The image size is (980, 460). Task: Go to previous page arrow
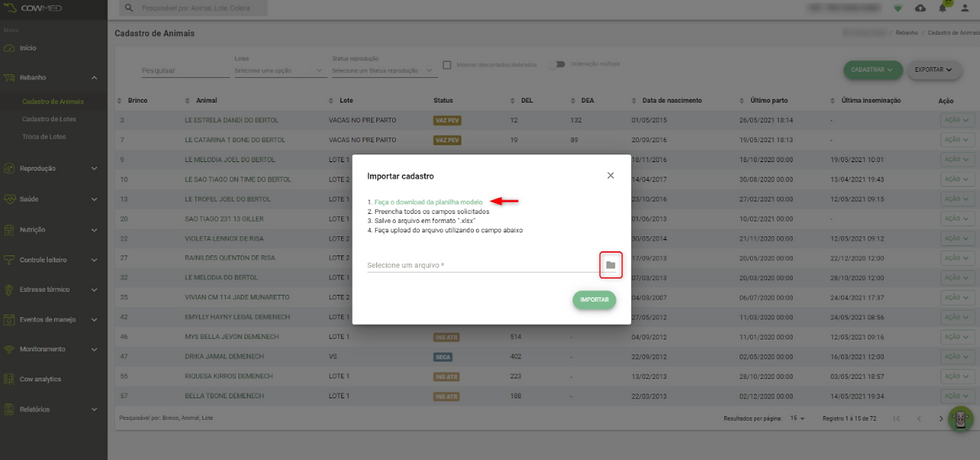click(x=919, y=418)
